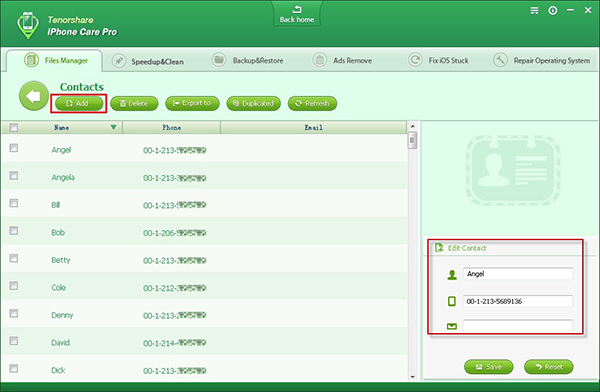Click the Back home icon at top

297,9
